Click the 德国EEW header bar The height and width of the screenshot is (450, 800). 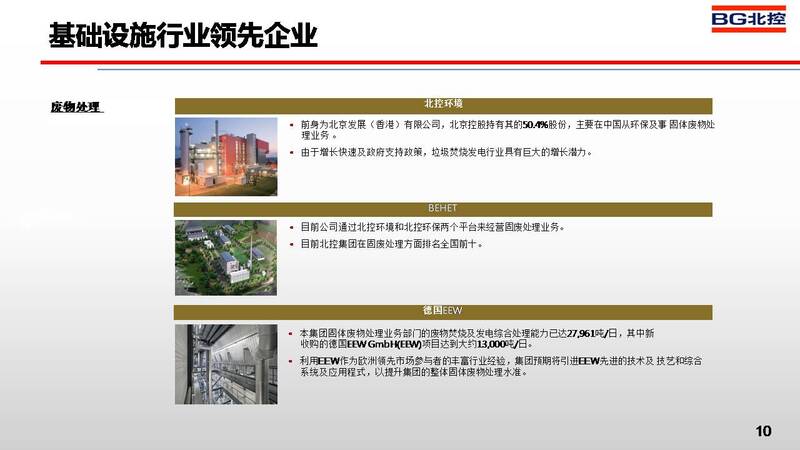click(x=443, y=310)
